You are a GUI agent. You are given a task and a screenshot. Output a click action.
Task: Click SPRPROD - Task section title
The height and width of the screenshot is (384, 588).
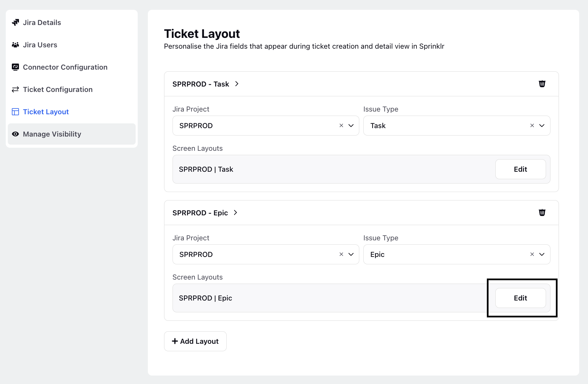click(x=201, y=84)
